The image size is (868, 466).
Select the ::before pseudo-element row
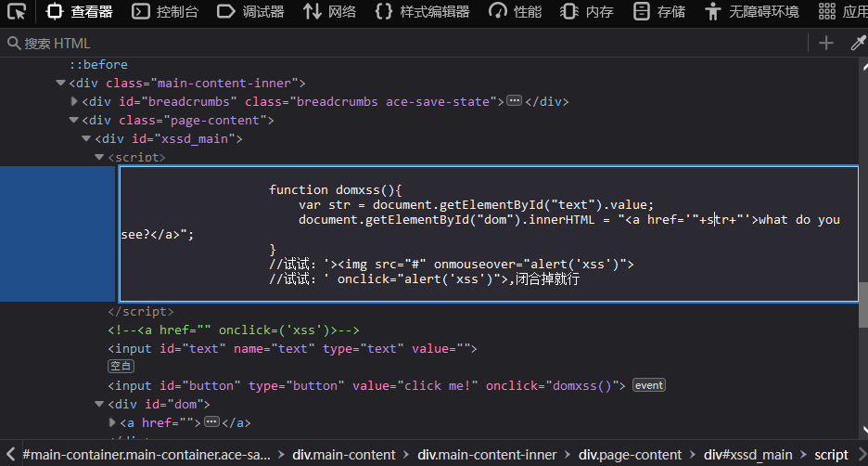tap(98, 64)
